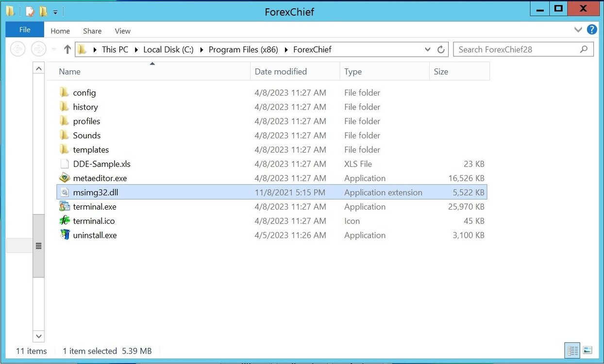Click the 11/8/2021 5:15 PM date cell
604x364 pixels.
pos(290,193)
